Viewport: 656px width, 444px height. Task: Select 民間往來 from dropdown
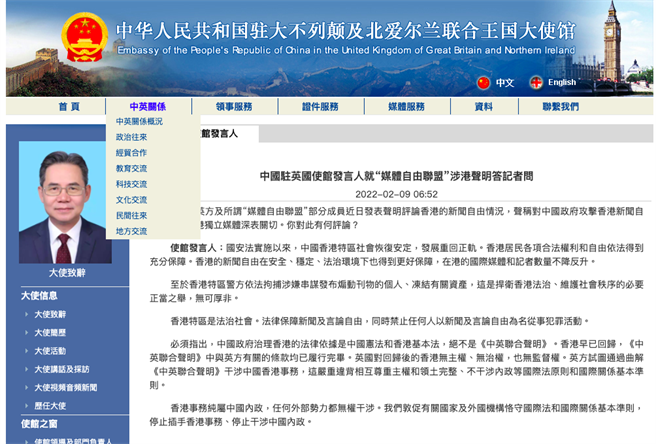coord(131,216)
